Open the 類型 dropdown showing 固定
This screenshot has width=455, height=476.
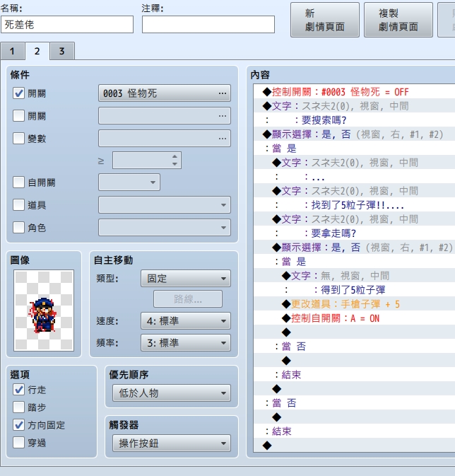186,279
